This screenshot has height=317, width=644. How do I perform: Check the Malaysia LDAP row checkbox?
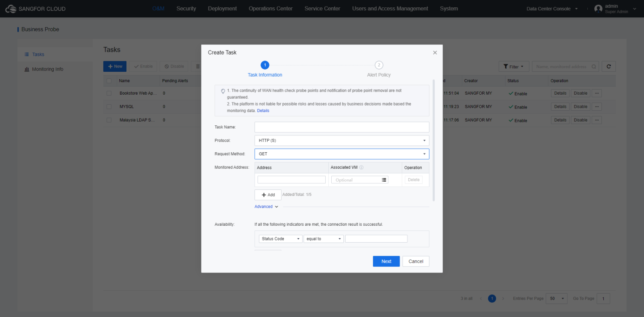point(109,120)
